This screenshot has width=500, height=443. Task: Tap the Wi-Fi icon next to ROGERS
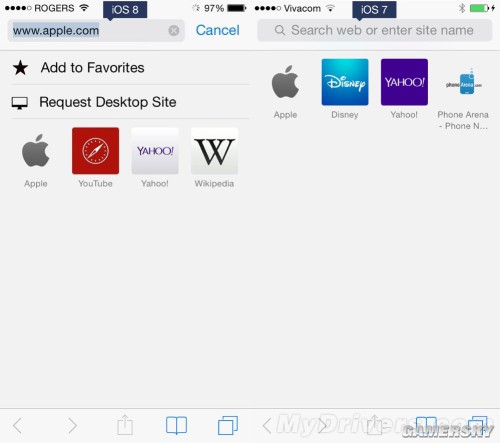pyautogui.click(x=84, y=8)
